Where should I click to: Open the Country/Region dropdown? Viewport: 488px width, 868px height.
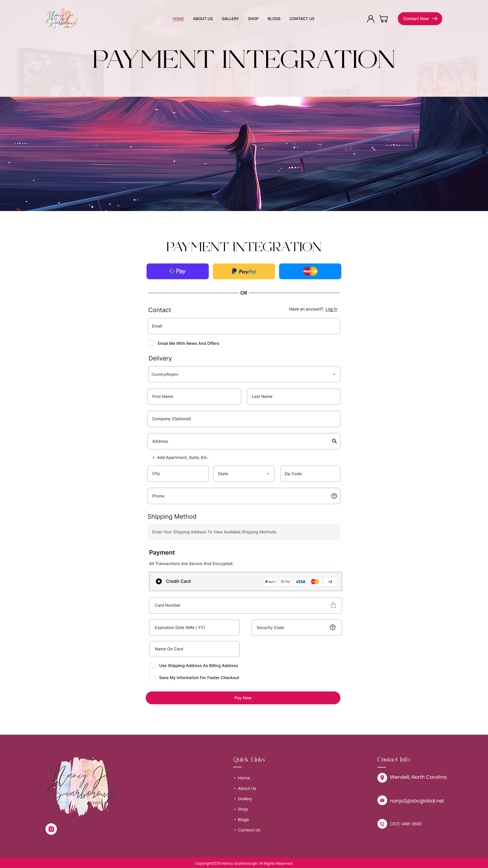pyautogui.click(x=244, y=374)
